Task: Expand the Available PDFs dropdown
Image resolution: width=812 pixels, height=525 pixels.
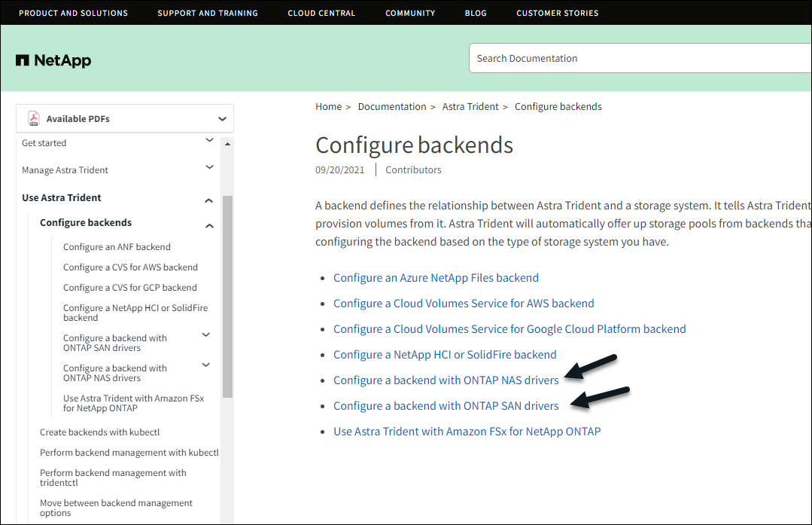Action: pyautogui.click(x=222, y=118)
